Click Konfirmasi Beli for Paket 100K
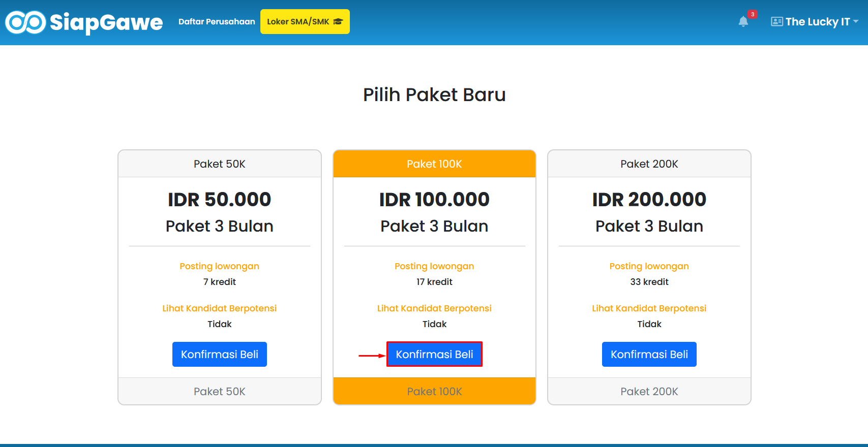The height and width of the screenshot is (447, 868). point(434,354)
